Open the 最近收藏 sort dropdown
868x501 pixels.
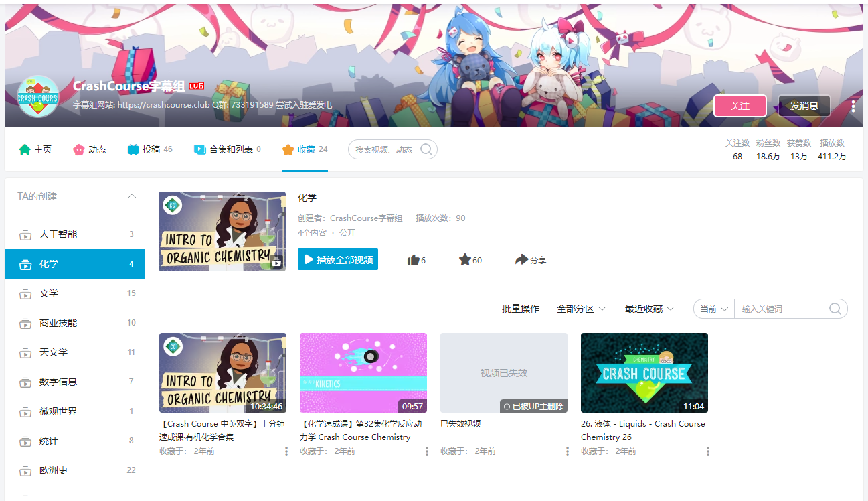pos(649,309)
